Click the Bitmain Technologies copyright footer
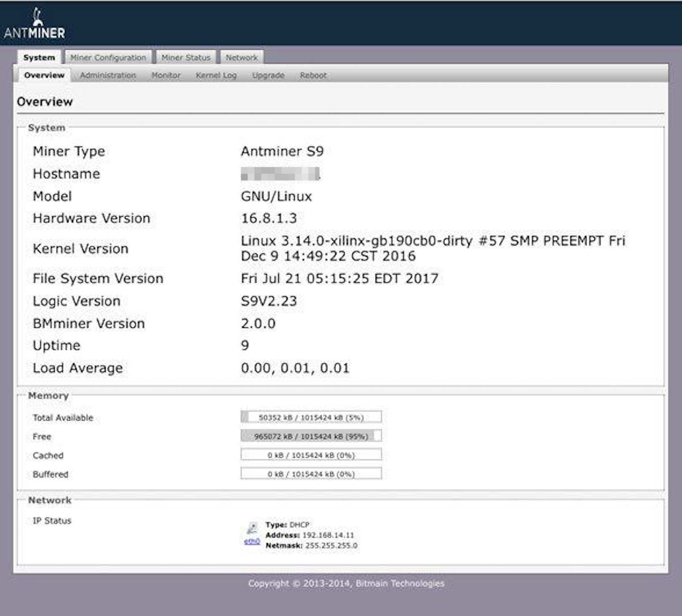Viewport: 682px width, 616px height. [x=346, y=583]
